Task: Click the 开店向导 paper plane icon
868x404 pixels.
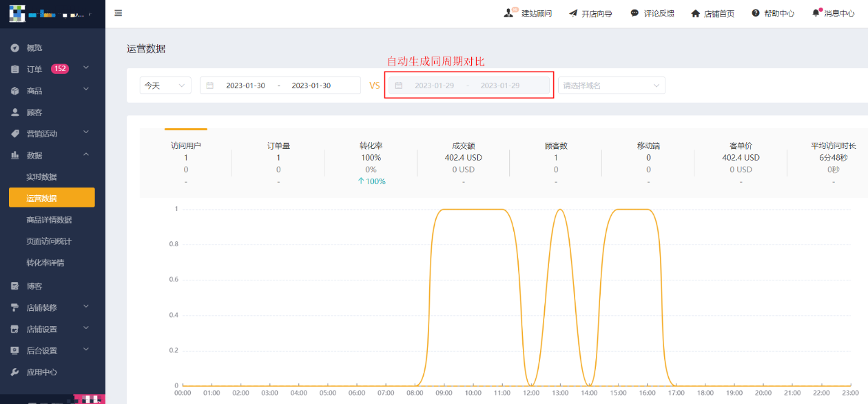Action: click(573, 13)
